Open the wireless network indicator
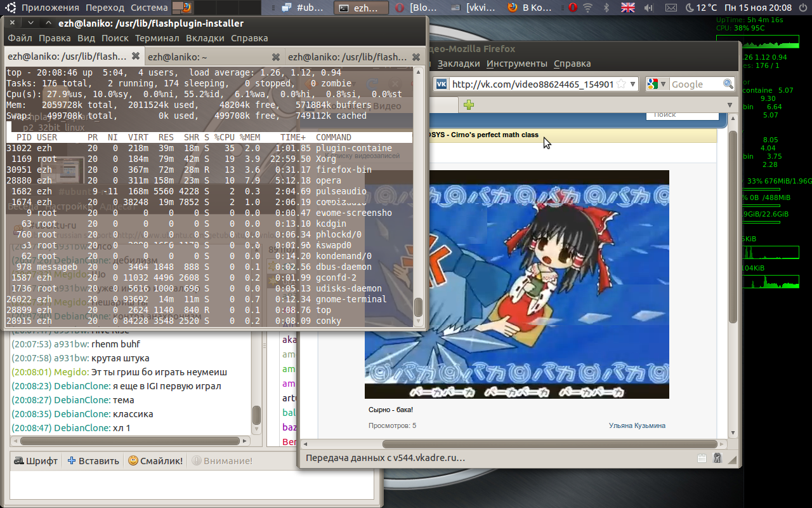 click(x=588, y=8)
